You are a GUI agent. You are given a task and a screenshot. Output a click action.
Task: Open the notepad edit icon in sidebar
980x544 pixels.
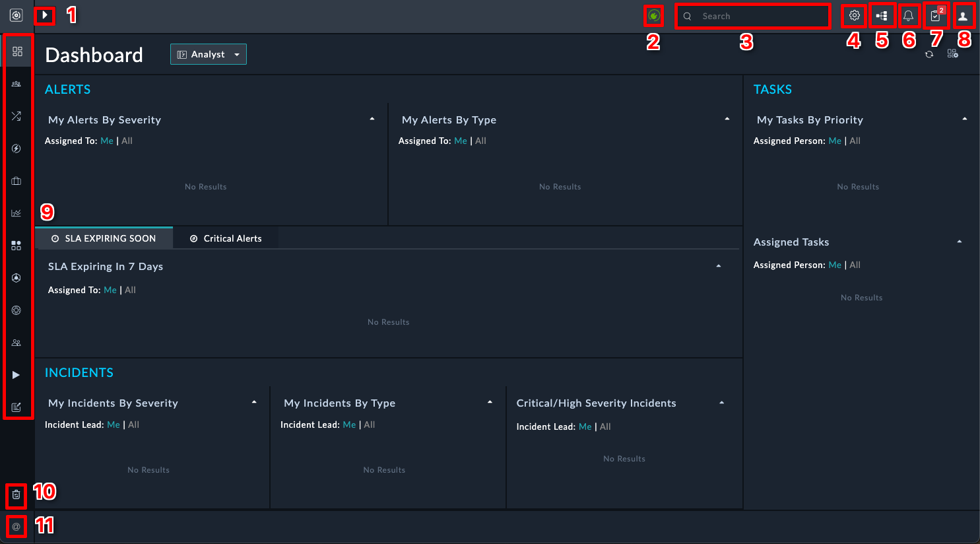16,407
